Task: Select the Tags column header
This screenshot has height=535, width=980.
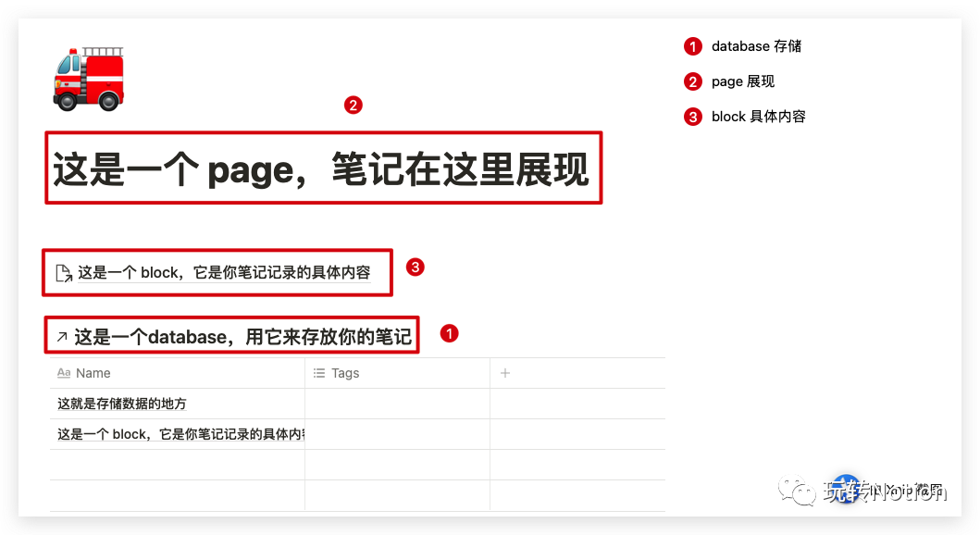Action: [x=343, y=373]
